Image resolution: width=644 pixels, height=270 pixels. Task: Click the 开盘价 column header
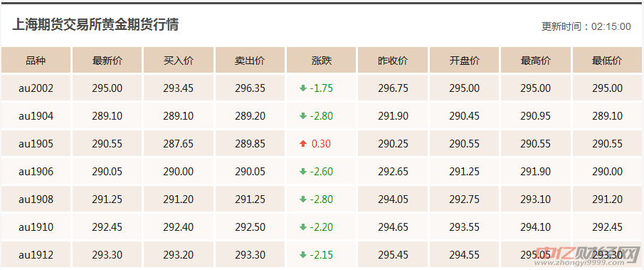click(x=464, y=60)
